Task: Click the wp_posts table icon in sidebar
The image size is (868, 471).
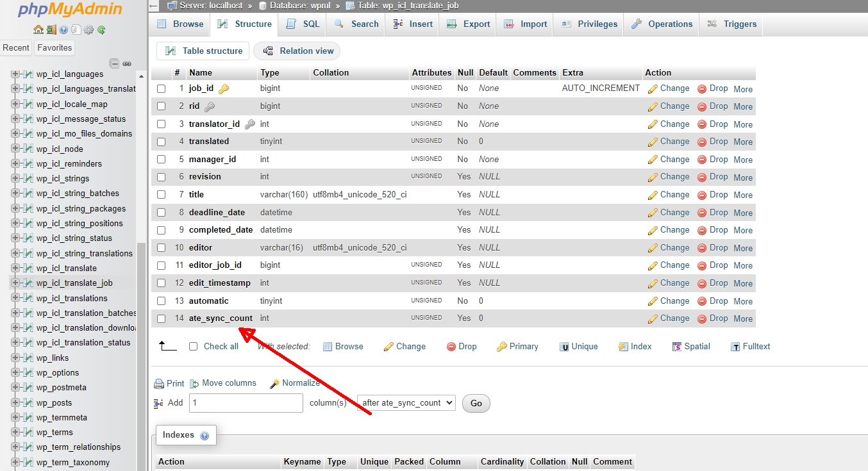Action: pos(28,403)
